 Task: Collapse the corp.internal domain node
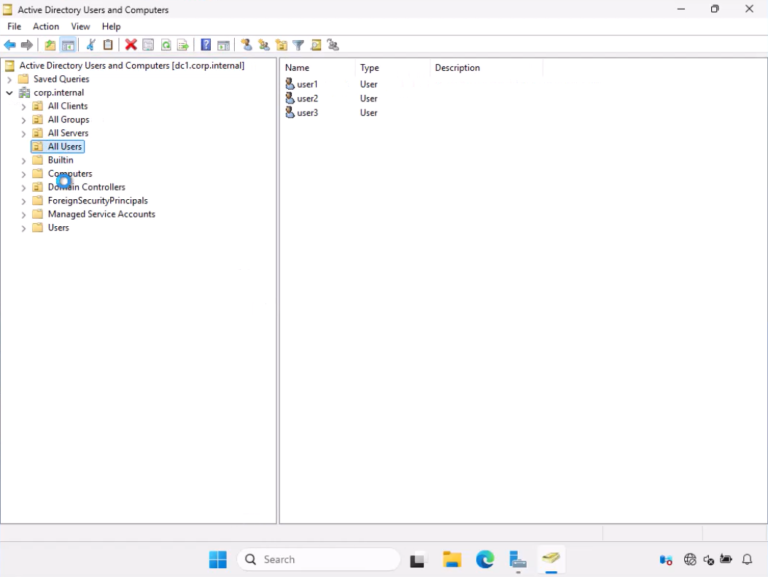(x=9, y=93)
